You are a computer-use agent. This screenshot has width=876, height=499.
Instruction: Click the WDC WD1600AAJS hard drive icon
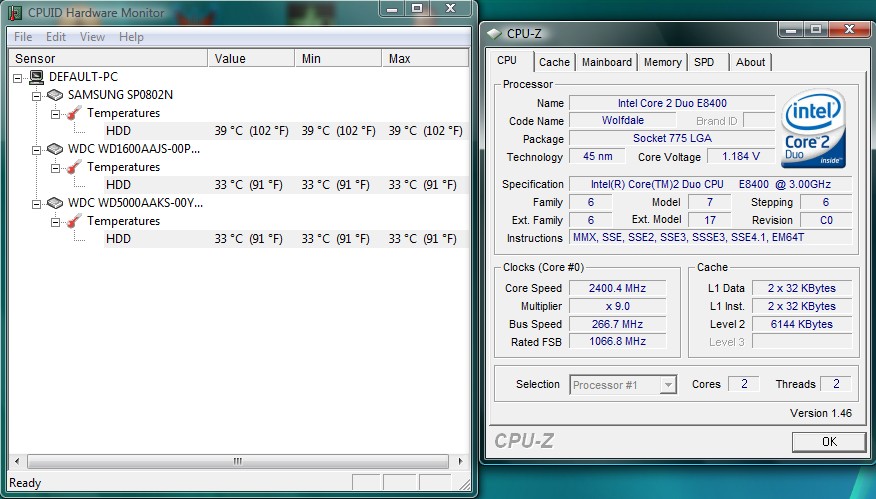click(55, 149)
